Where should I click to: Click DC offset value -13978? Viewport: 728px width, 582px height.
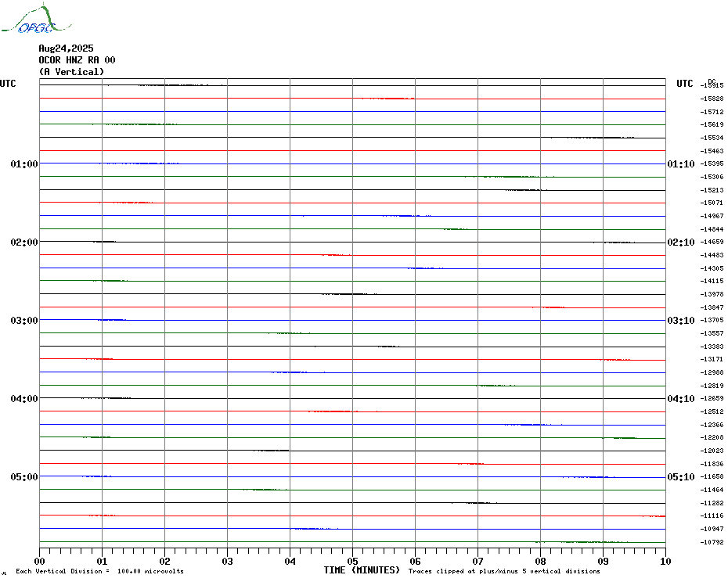(x=712, y=294)
